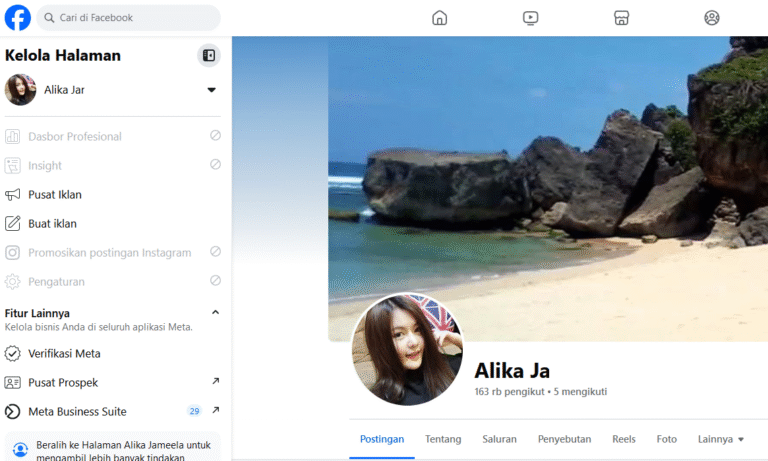Click the Facebook logo icon
Screen dimensions: 768x461
click(x=17, y=17)
